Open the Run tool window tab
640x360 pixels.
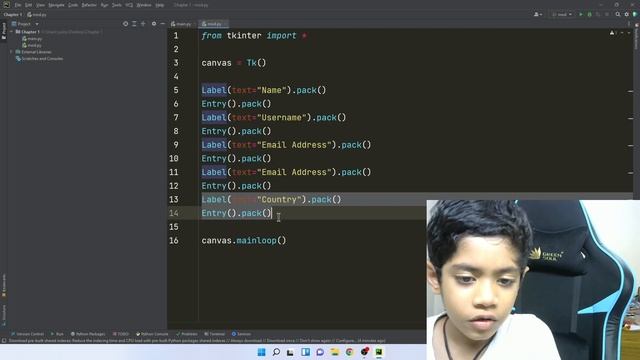[57, 334]
